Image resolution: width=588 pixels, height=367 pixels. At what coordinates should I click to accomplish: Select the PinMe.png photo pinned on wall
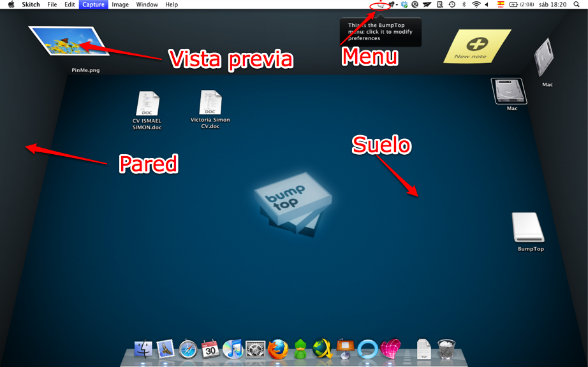coord(69,41)
